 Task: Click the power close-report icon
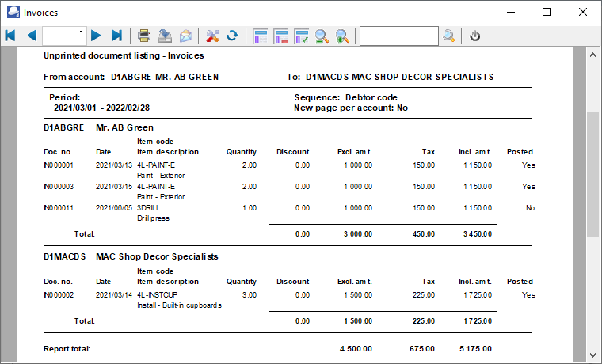tap(475, 36)
